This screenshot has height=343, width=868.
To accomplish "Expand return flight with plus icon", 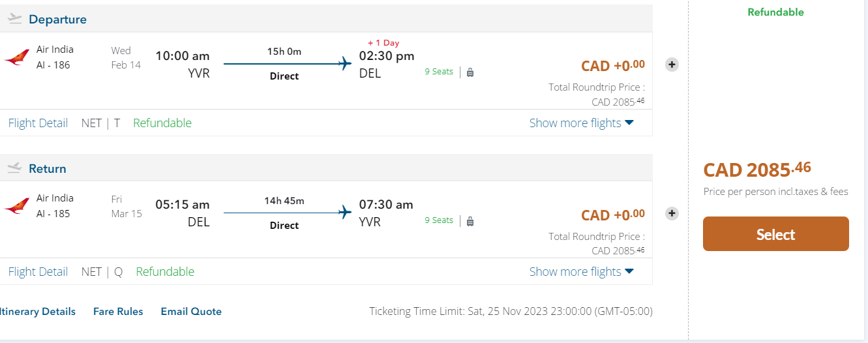I will pos(672,213).
